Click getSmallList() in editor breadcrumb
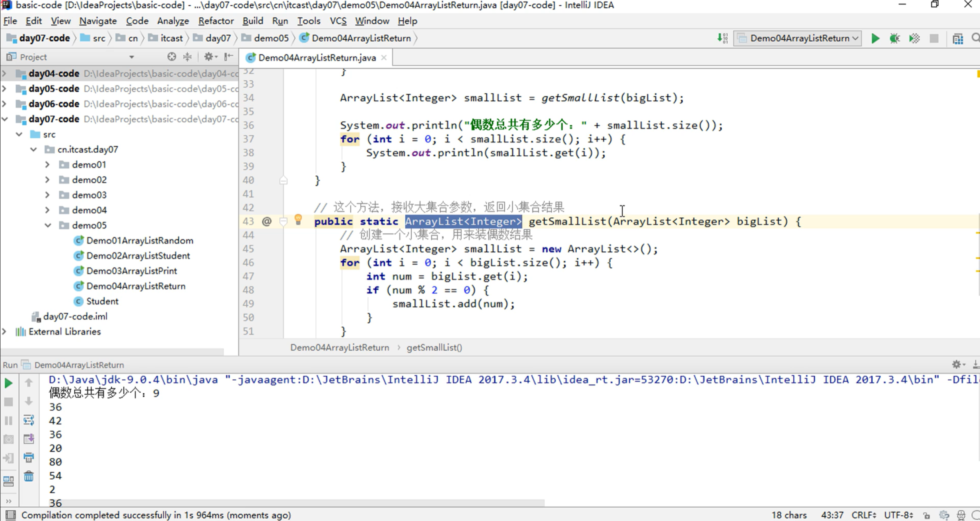Viewport: 980px width, 521px height. (434, 347)
